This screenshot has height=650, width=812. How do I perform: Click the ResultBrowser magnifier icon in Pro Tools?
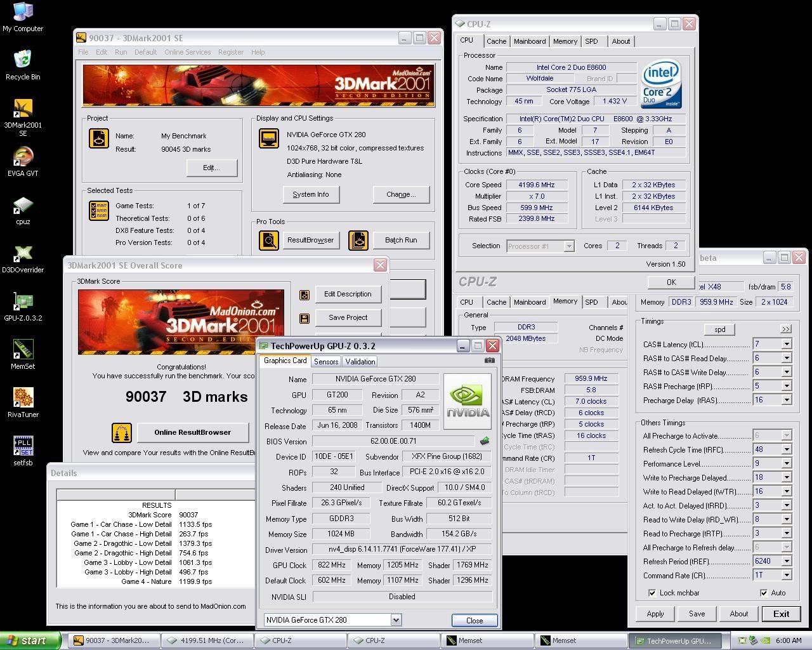click(x=269, y=240)
